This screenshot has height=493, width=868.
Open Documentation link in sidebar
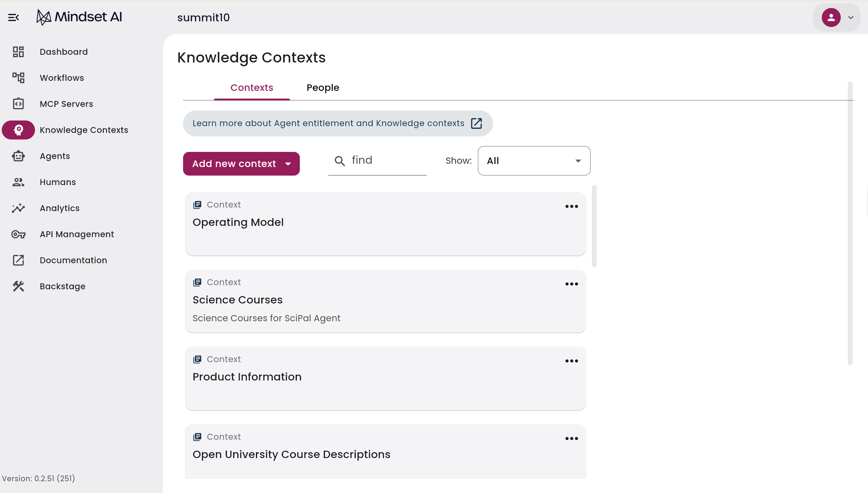click(73, 260)
